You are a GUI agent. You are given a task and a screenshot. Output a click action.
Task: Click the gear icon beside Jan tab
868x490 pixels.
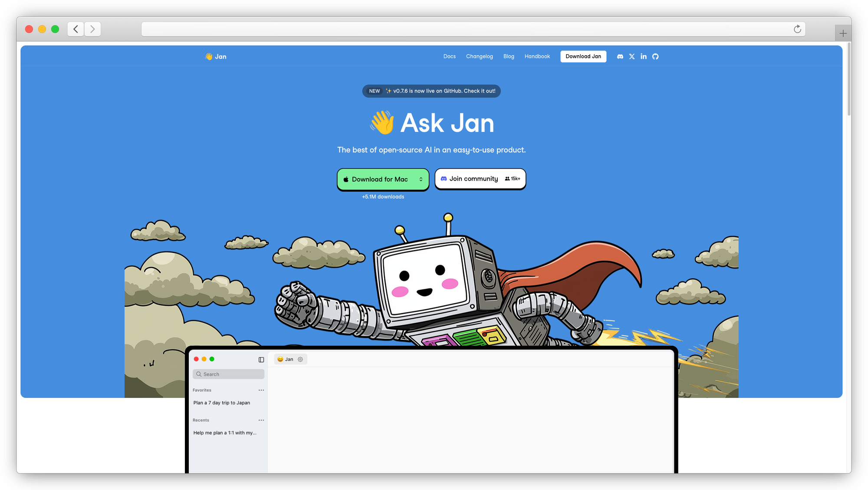(300, 359)
